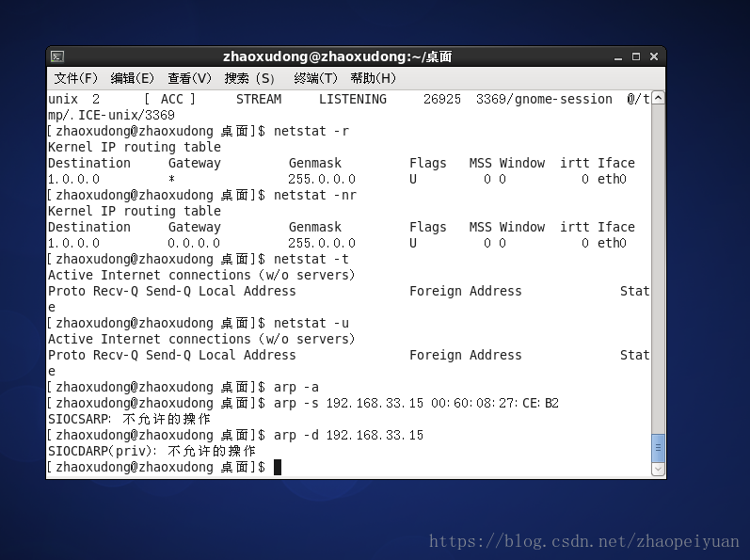Open the 搜索(S) menu
The width and height of the screenshot is (750, 560).
point(249,78)
